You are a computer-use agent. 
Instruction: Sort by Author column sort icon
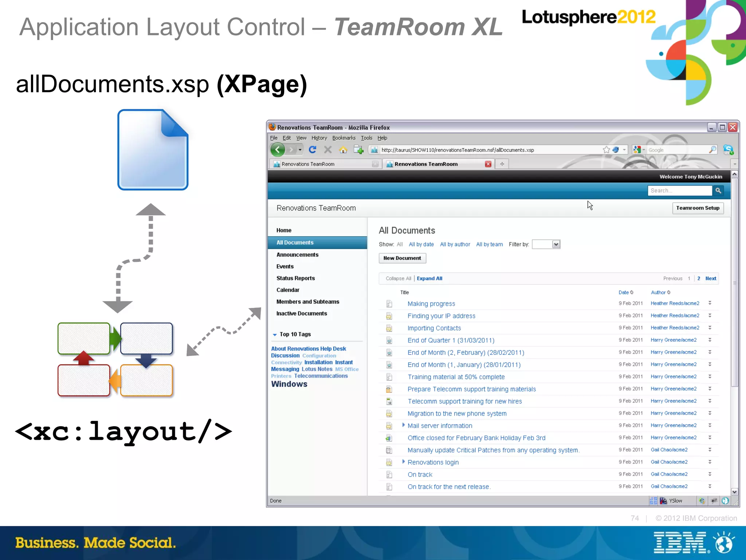coord(669,293)
